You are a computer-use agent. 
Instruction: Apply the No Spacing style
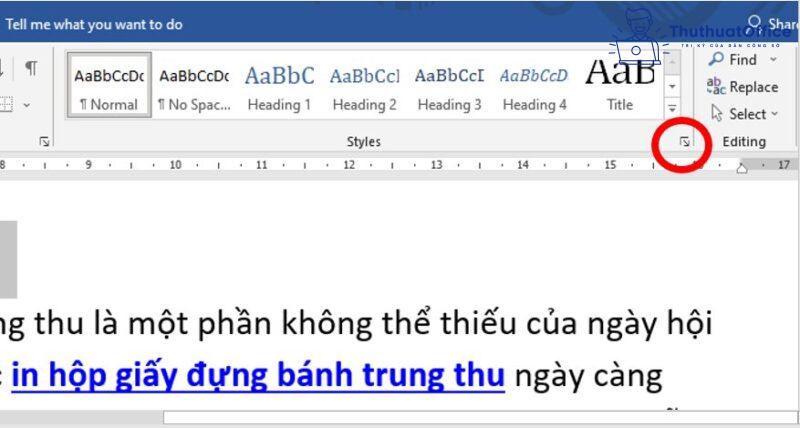pos(194,85)
